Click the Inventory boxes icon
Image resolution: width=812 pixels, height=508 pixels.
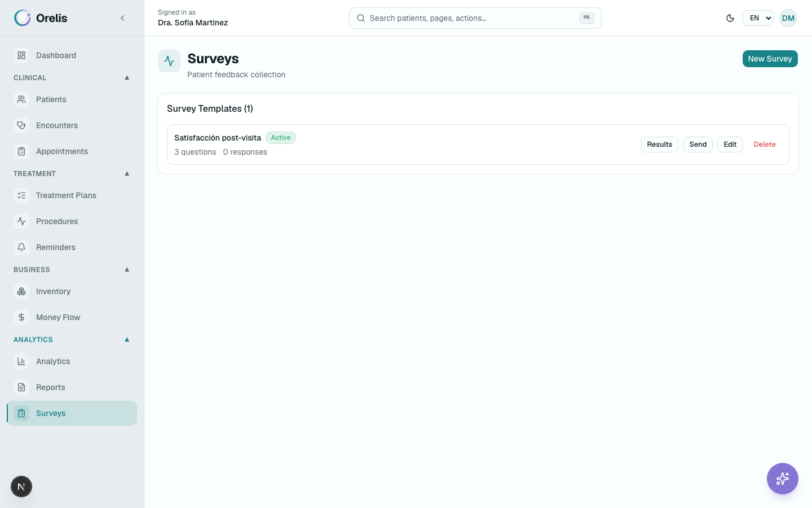[x=21, y=291]
